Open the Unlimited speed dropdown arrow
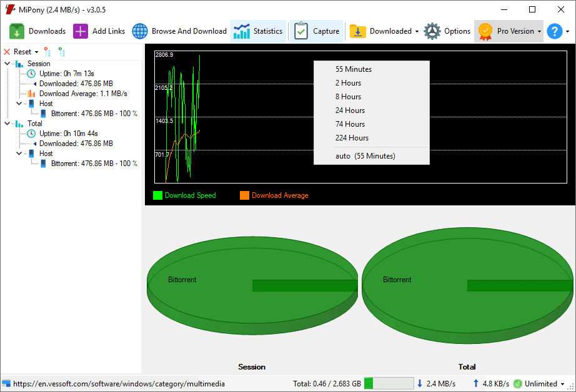The height and width of the screenshot is (392, 576). pyautogui.click(x=562, y=385)
